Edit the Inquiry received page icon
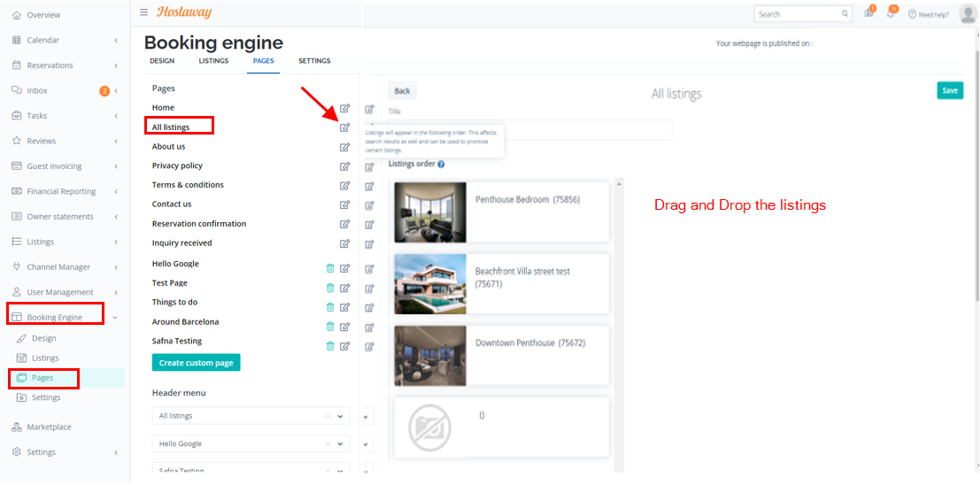The image size is (980, 493). point(344,243)
